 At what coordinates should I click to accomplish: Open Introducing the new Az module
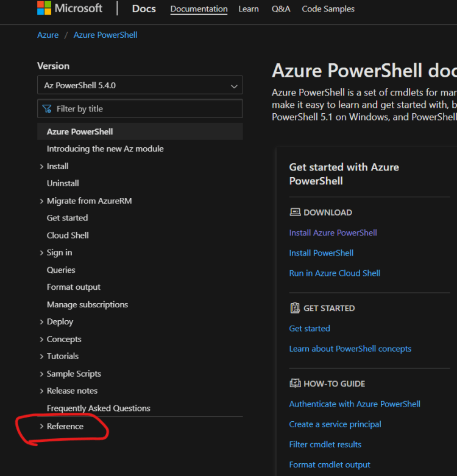coord(105,149)
